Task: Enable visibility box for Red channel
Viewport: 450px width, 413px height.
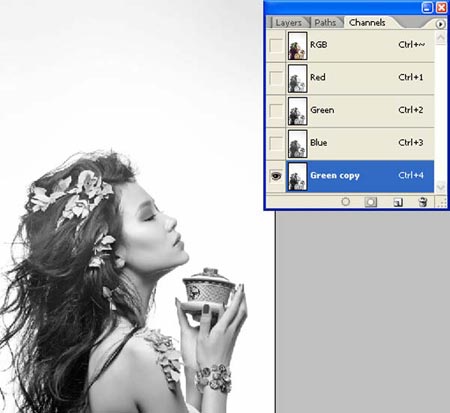Action: click(276, 78)
